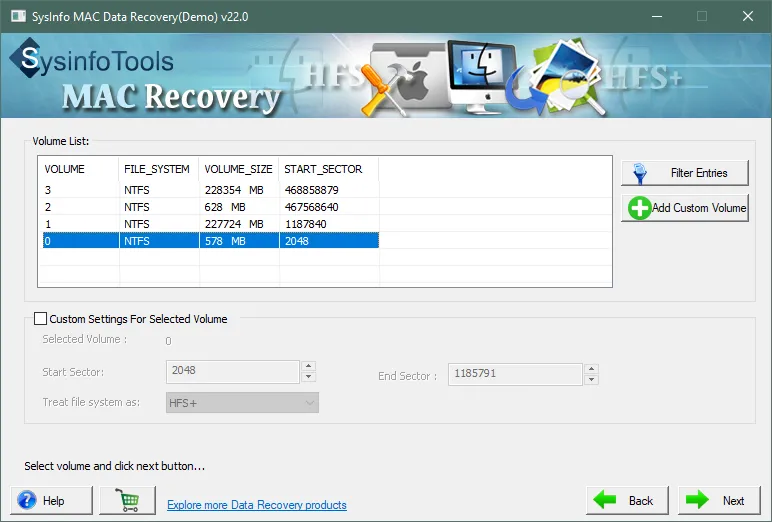
Task: Click the Start Sector input field
Action: coord(232,371)
